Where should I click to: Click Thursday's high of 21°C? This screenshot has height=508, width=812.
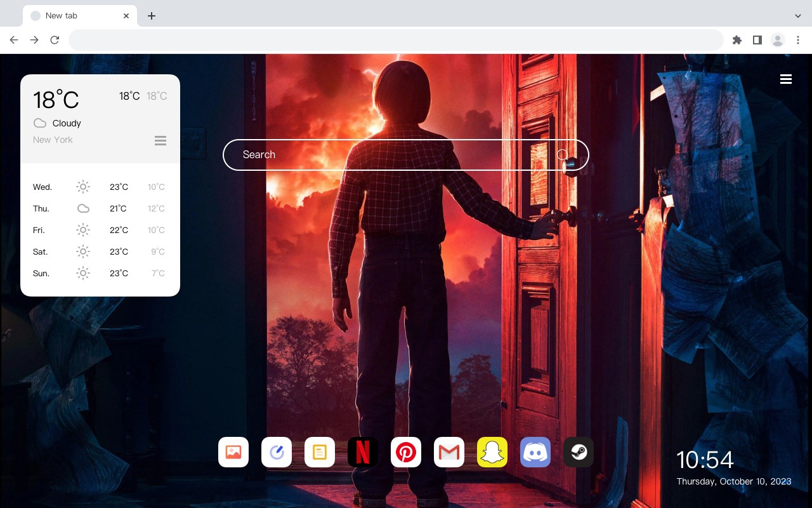coord(119,208)
